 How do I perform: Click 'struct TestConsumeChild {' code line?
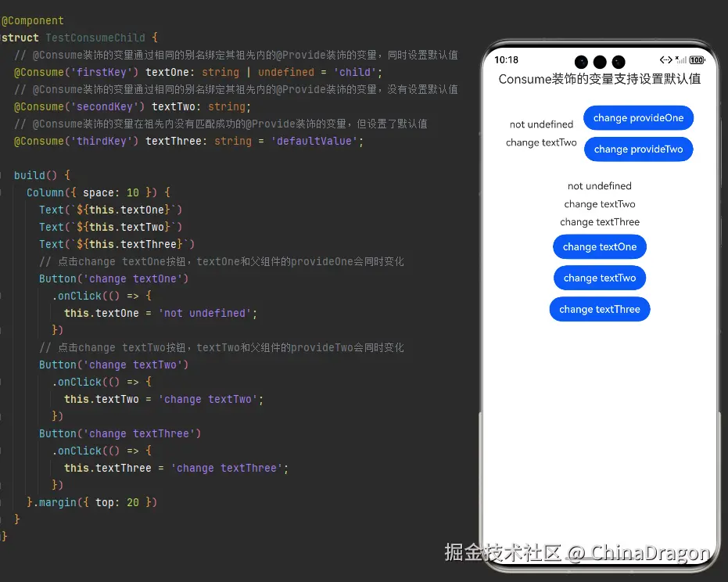pyautogui.click(x=80, y=38)
